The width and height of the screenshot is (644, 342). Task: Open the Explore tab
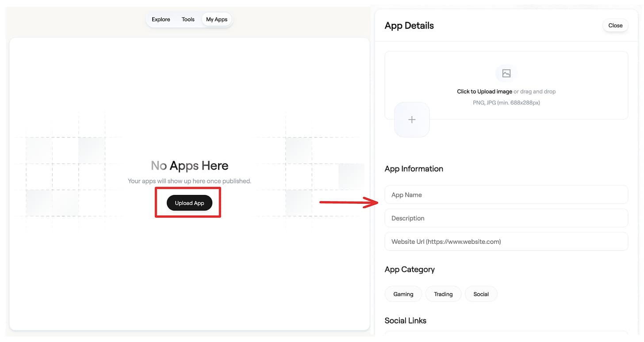161,19
